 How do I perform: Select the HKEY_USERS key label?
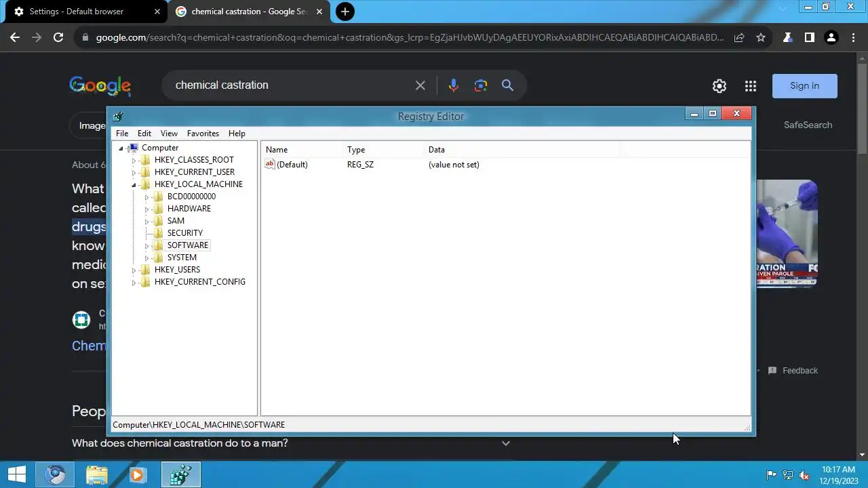pyautogui.click(x=177, y=270)
